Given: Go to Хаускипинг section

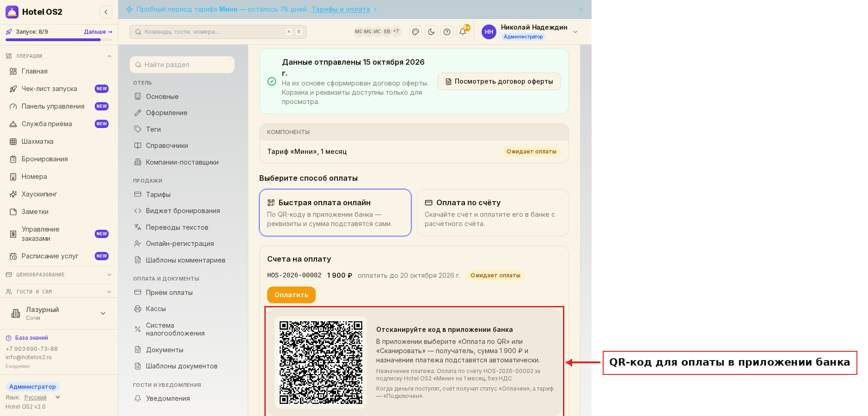Looking at the screenshot, I should pos(59,194).
